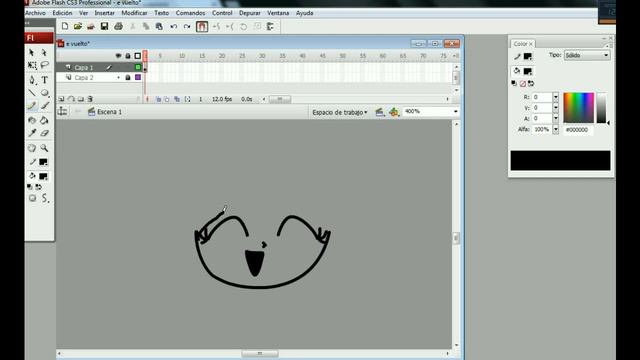Click the Redo arrow icon

tap(187, 27)
